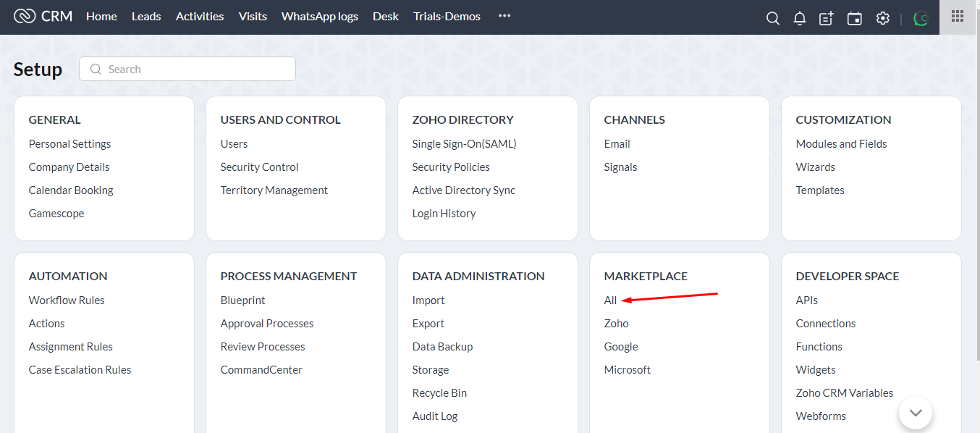Open Workflow Rules

pyautogui.click(x=67, y=300)
